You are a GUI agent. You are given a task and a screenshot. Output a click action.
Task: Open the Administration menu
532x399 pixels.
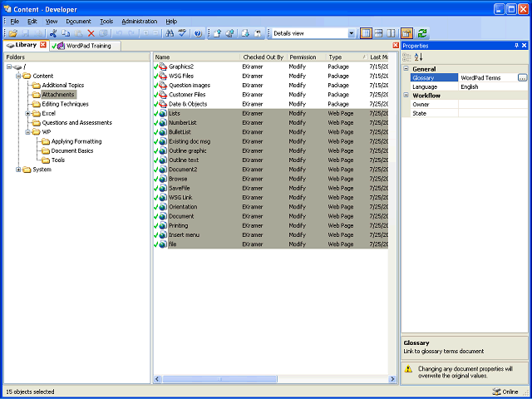tap(140, 22)
